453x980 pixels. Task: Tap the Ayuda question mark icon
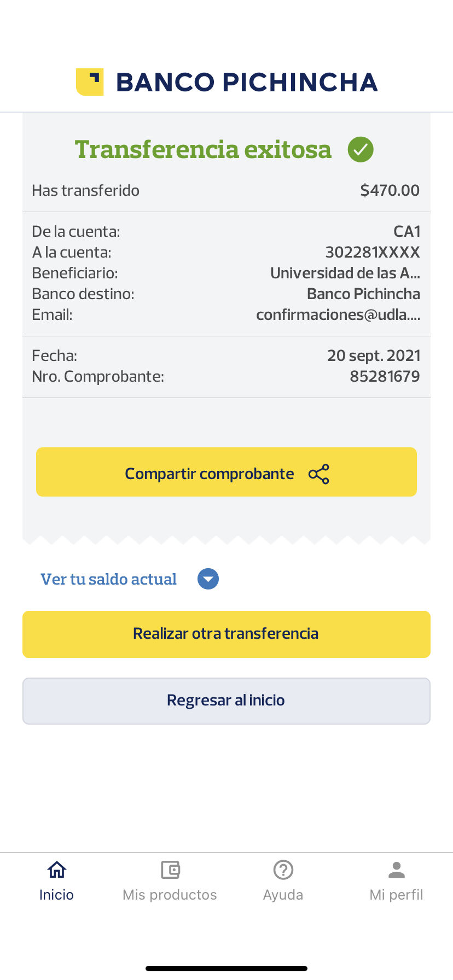[x=283, y=870]
